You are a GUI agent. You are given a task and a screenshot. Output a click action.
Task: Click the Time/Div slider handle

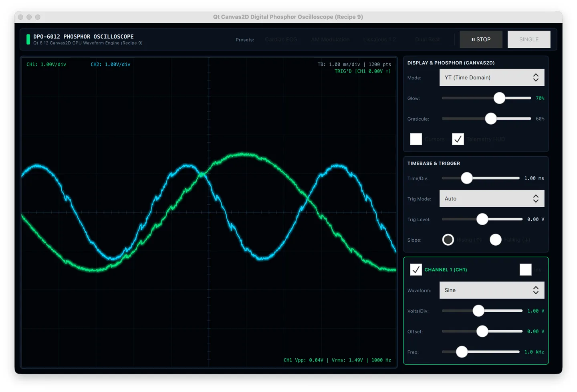[467, 178]
